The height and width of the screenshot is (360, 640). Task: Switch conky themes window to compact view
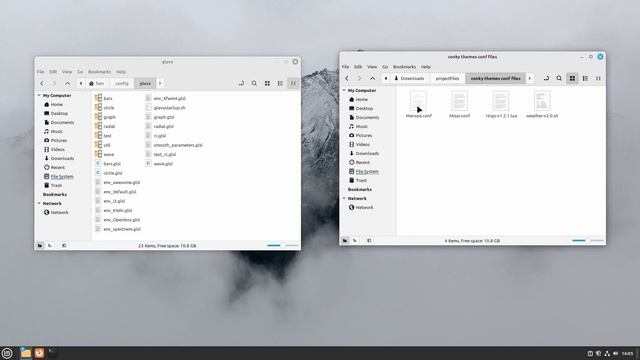598,78
